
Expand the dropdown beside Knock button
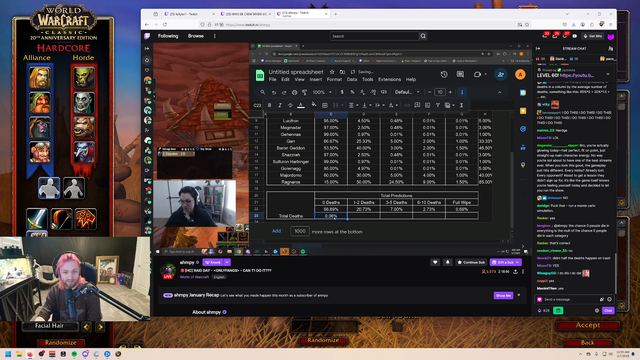pos(227,262)
